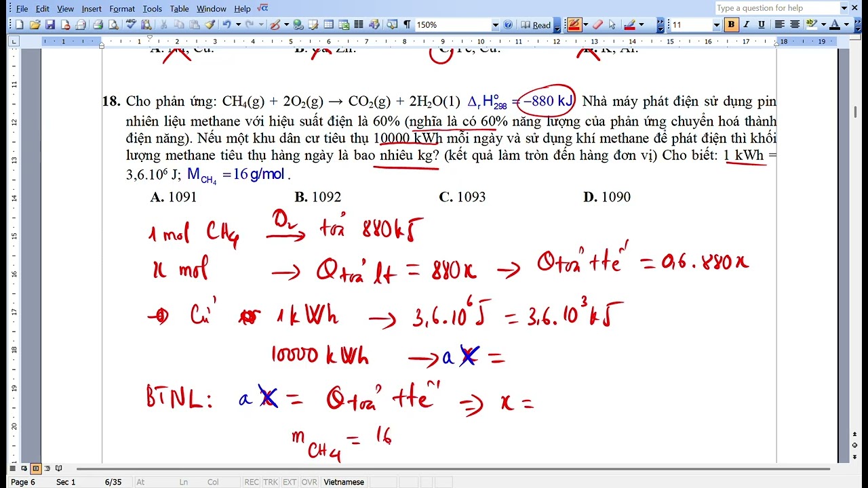Toggle Underline formatting
The image size is (868, 488).
pos(762,25)
